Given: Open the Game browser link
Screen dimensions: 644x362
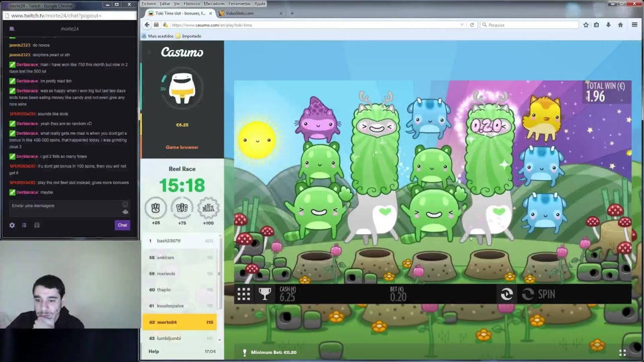Looking at the screenshot, I should [182, 147].
